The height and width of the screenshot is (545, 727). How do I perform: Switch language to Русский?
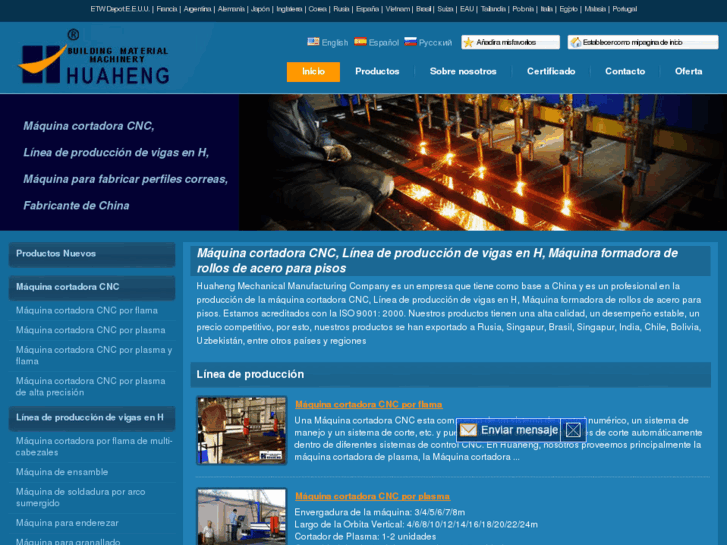(435, 43)
